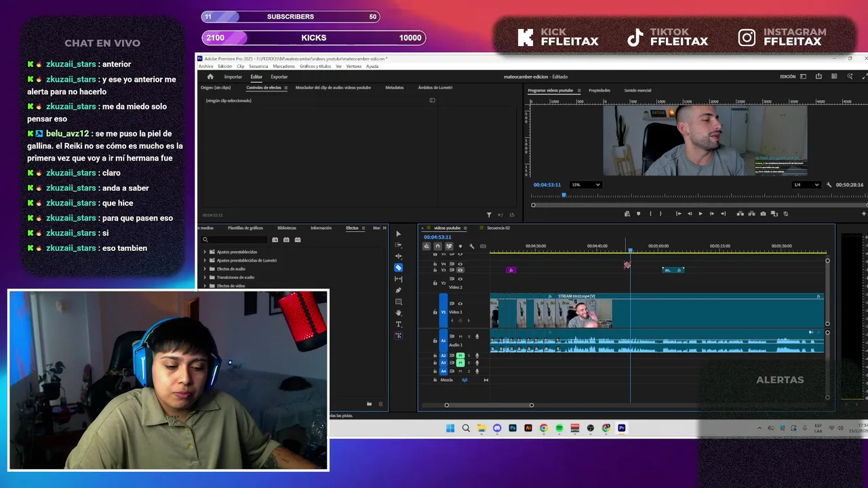The width and height of the screenshot is (868, 488).
Task: Click the Effects search field
Action: (x=234, y=239)
